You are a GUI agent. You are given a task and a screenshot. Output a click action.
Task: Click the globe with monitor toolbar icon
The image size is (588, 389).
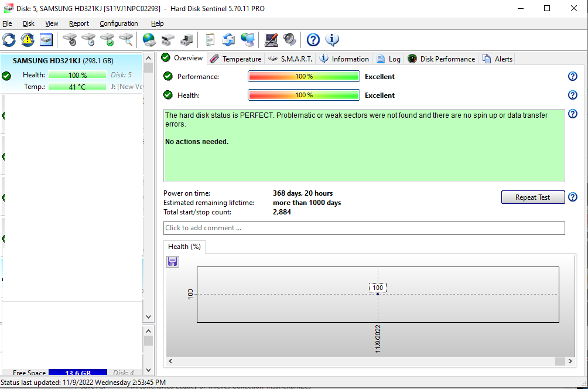tap(248, 40)
